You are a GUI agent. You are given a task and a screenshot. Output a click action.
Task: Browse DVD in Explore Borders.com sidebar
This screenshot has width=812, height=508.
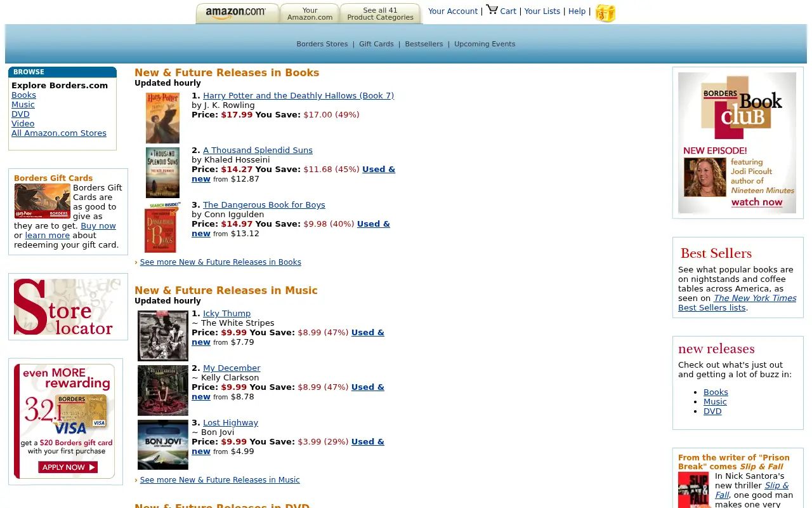coord(20,114)
